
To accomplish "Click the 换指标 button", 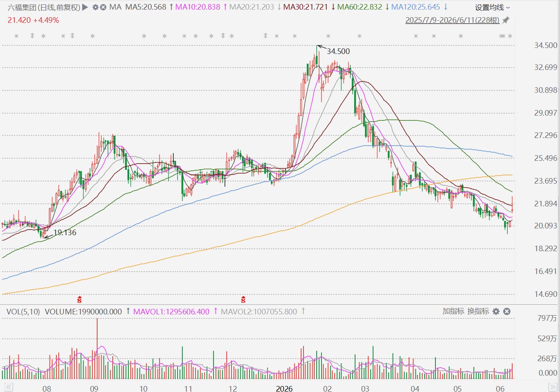I will (x=478, y=311).
